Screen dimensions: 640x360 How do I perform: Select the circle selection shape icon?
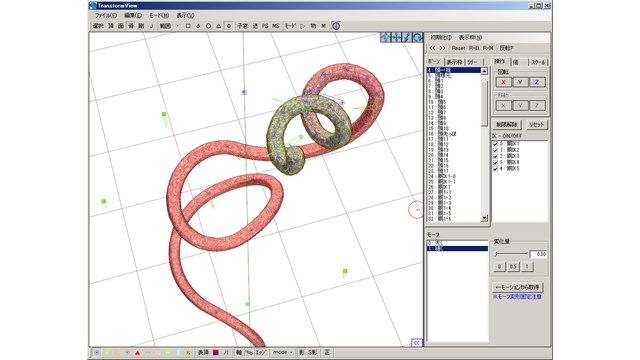click(208, 26)
